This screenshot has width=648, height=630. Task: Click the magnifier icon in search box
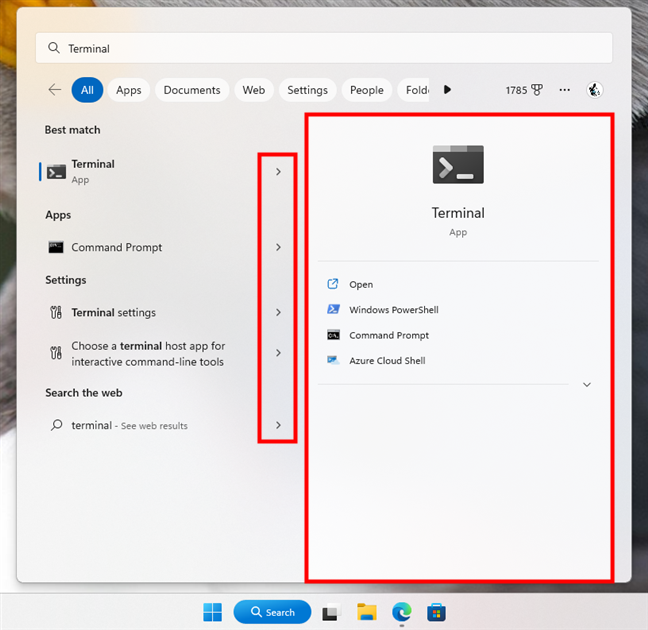pyautogui.click(x=54, y=48)
